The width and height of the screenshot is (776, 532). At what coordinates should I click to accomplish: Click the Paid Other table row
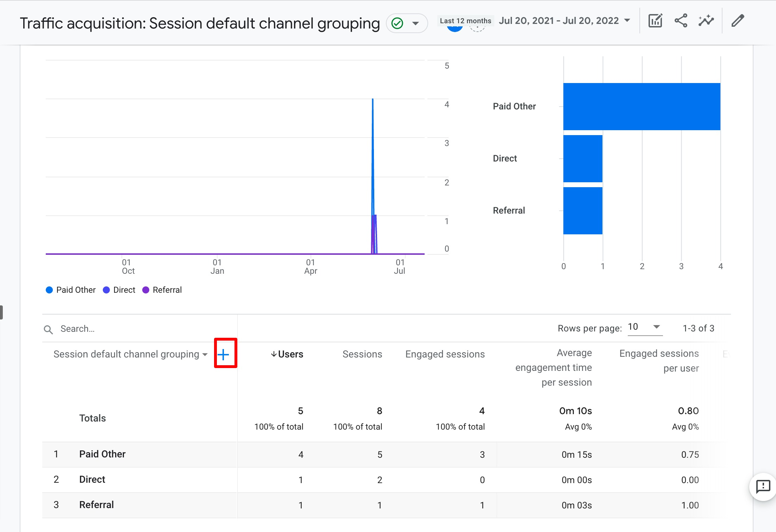point(102,454)
